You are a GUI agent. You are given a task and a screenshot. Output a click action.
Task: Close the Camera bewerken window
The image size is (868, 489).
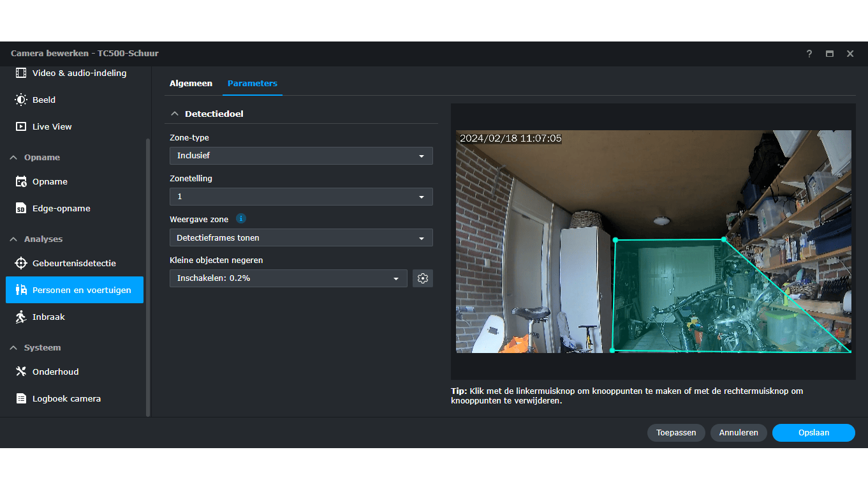[x=850, y=54]
